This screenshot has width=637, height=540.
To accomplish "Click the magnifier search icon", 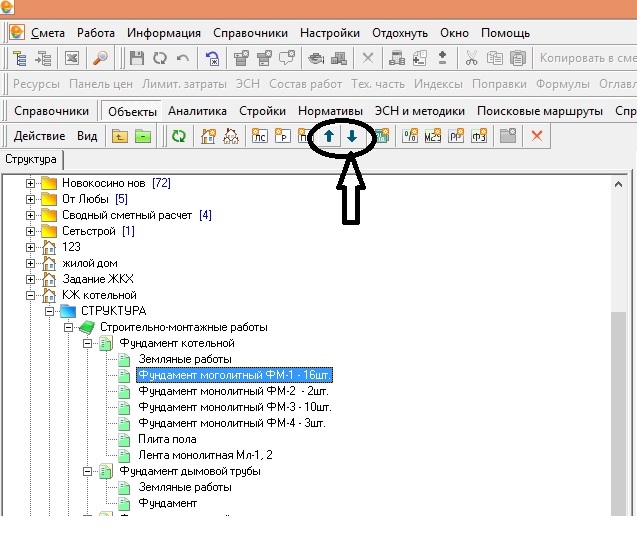I will (101, 59).
